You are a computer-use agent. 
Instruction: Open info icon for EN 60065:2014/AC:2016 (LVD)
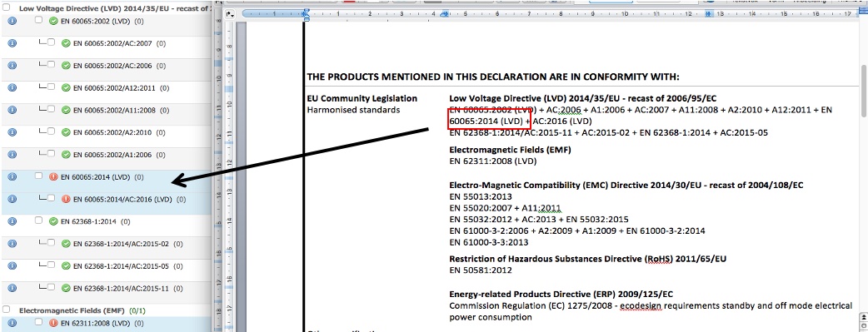click(x=12, y=199)
